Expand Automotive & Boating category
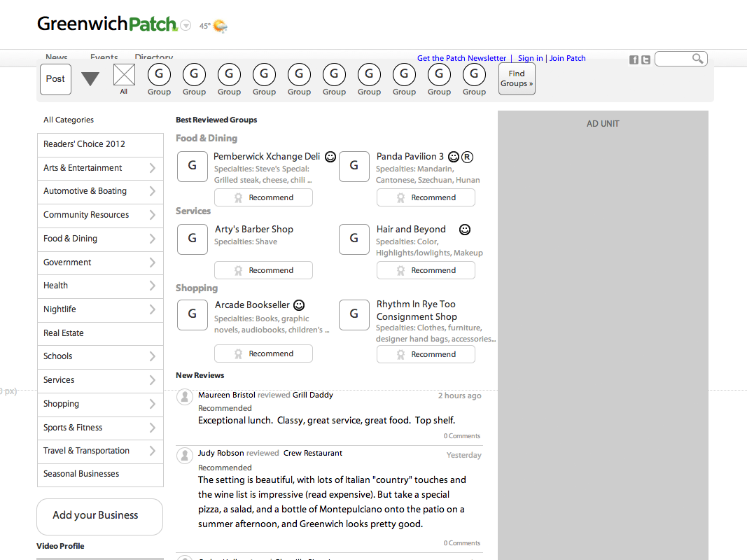747x560 pixels. click(x=152, y=191)
